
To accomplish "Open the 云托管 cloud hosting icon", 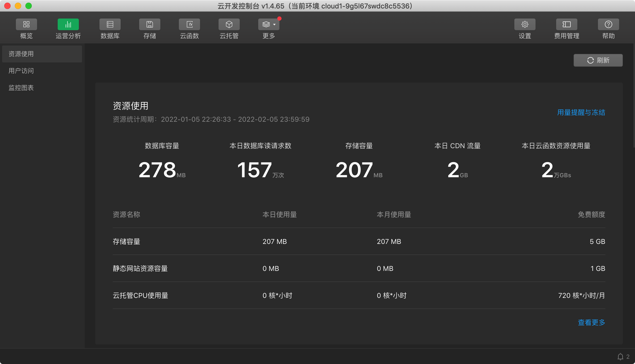I will (x=229, y=25).
